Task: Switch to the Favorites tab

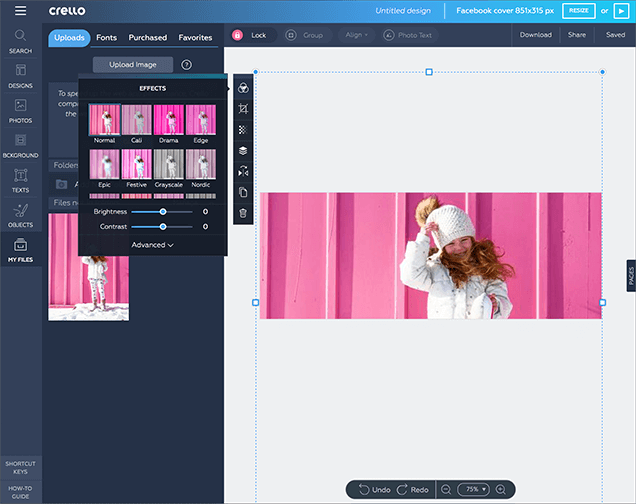Action: (195, 38)
